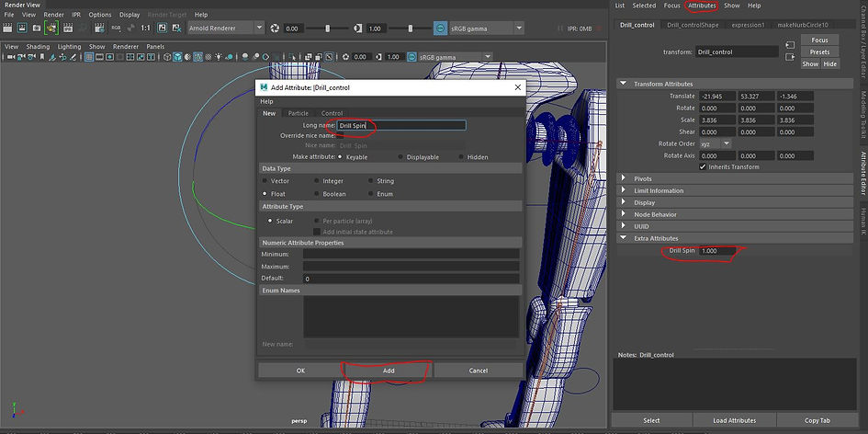This screenshot has width=868, height=434.
Task: Toggle the grid icon in viewport toolbar
Action: point(88,56)
